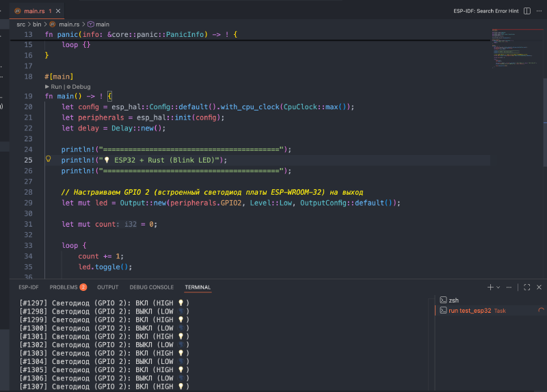Screen dimensions: 547x392
Task: Select the main.rs editor tab
Action: 37,11
